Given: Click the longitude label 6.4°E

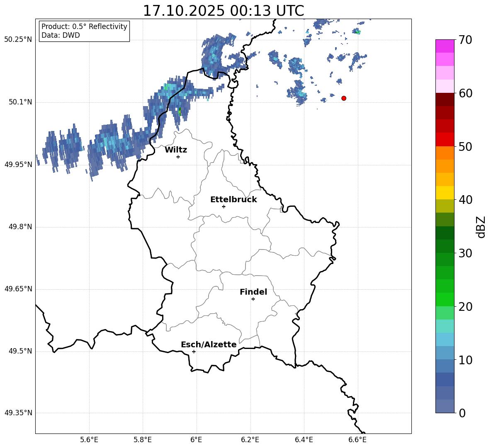Looking at the screenshot, I should (304, 440).
